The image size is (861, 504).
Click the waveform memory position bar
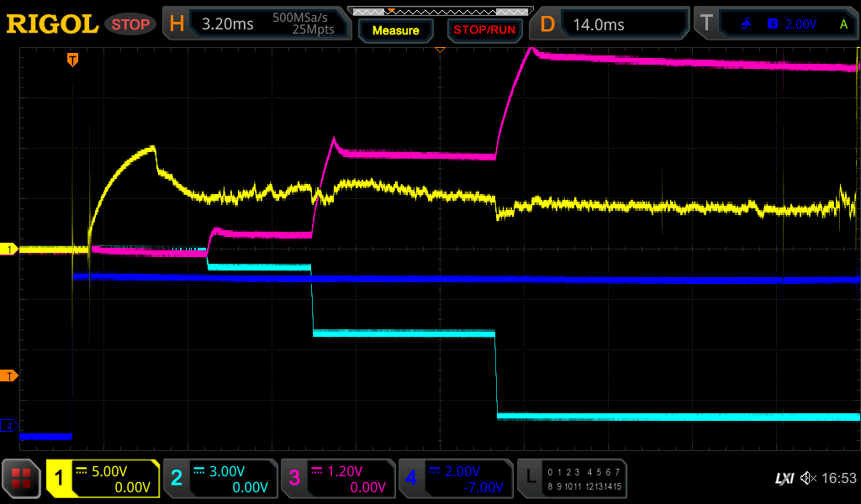[x=440, y=11]
